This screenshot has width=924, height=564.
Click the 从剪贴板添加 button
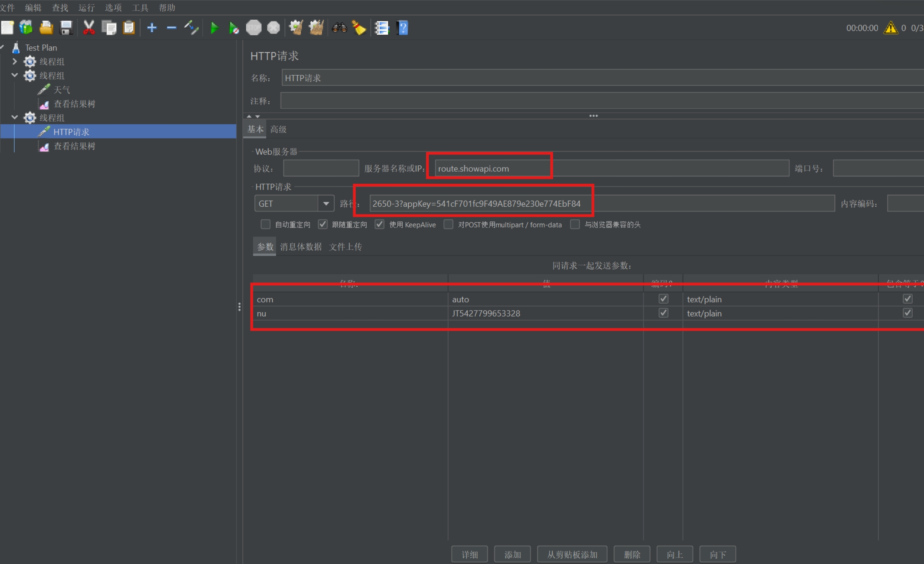(572, 554)
